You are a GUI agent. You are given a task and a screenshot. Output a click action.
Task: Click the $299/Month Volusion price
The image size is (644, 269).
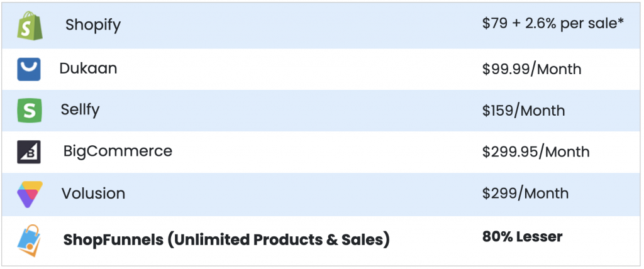(x=525, y=194)
